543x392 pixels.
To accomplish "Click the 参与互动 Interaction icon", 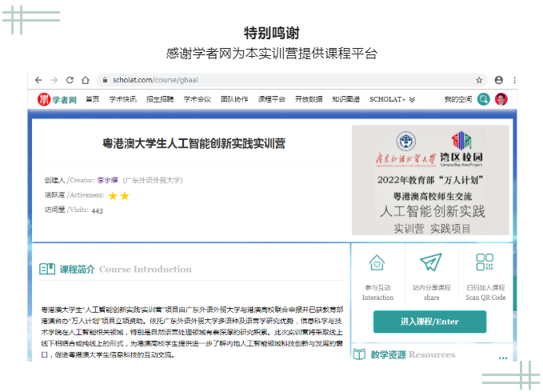I will 377,263.
